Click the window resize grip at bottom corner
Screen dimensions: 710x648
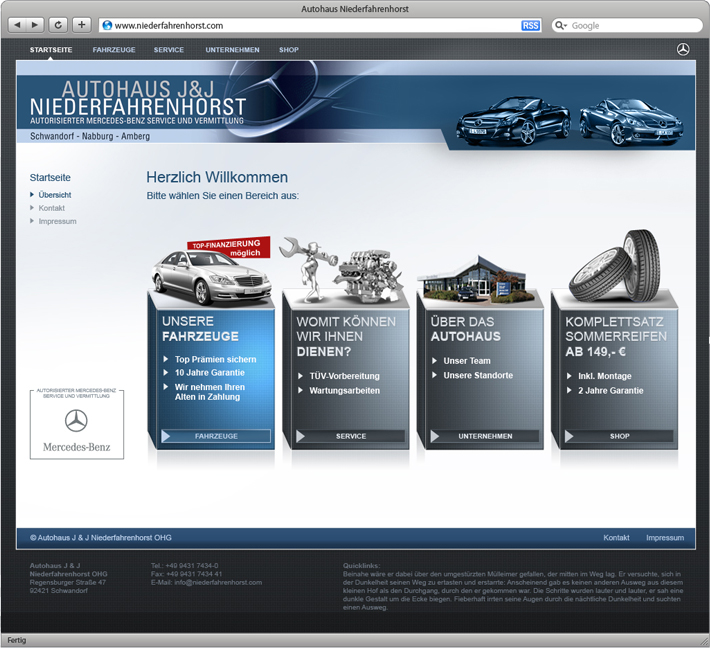pyautogui.click(x=704, y=641)
